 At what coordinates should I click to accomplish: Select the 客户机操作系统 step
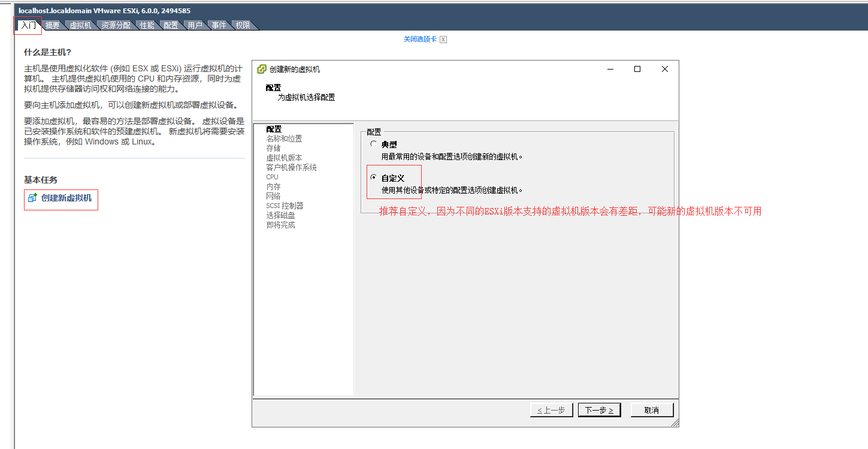coord(291,167)
